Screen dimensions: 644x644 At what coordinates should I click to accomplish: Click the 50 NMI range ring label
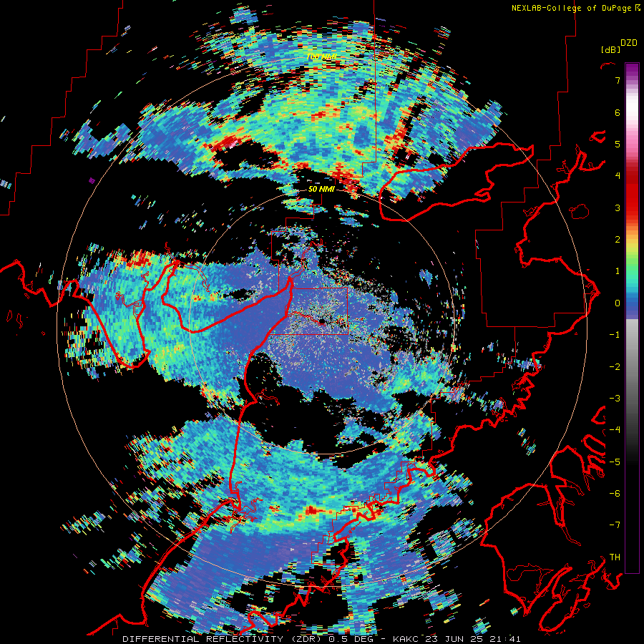pos(321,190)
